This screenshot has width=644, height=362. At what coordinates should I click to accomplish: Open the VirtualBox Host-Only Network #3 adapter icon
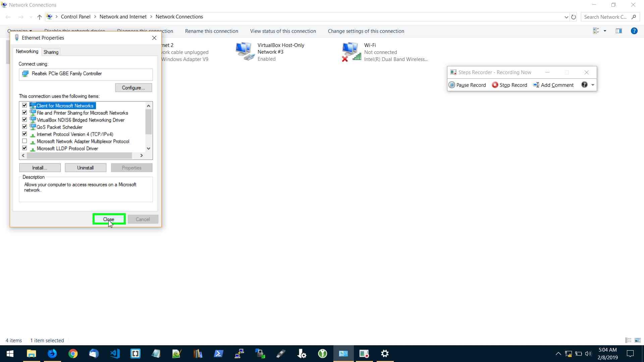pyautogui.click(x=245, y=51)
